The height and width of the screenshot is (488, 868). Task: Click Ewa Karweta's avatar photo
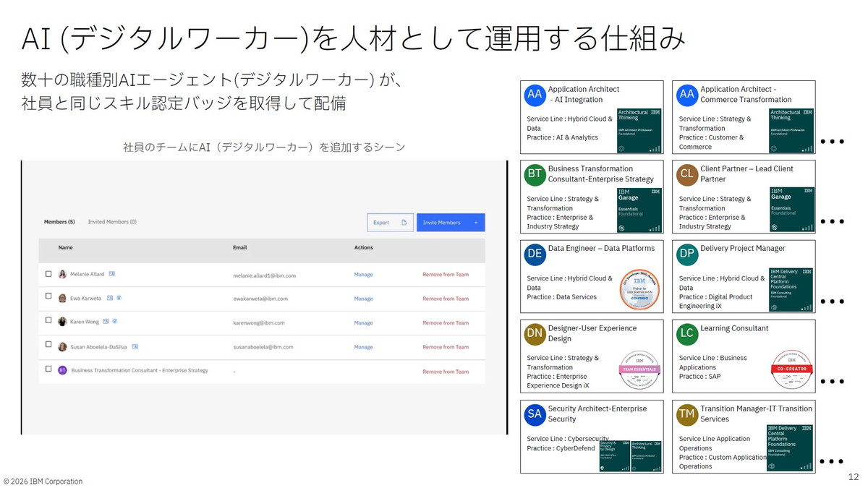(62, 299)
